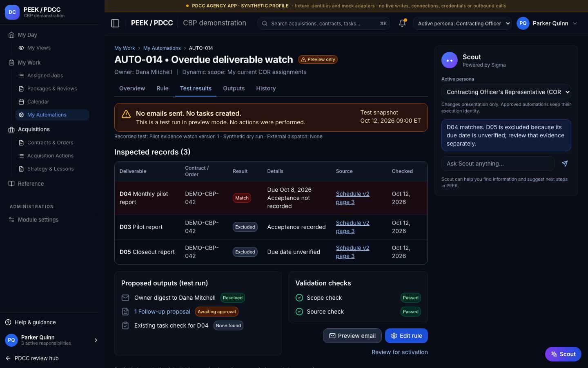Click the Preview email button
Image resolution: width=588 pixels, height=368 pixels.
pos(352,336)
